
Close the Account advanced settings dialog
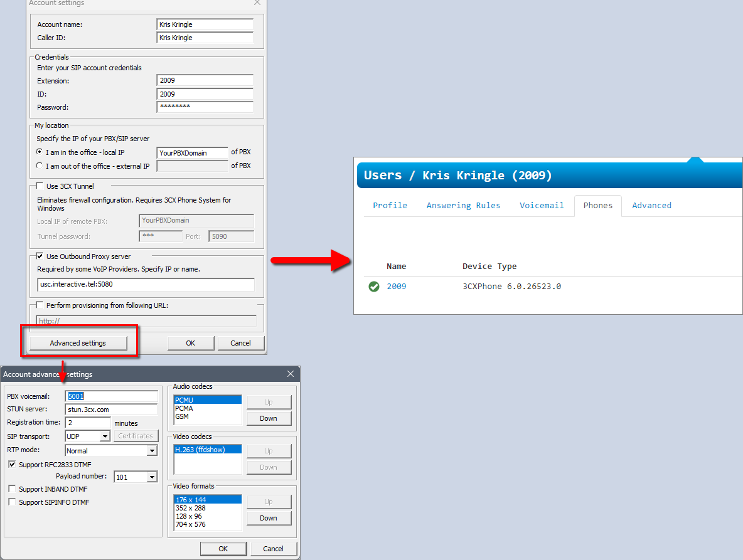[x=290, y=374]
